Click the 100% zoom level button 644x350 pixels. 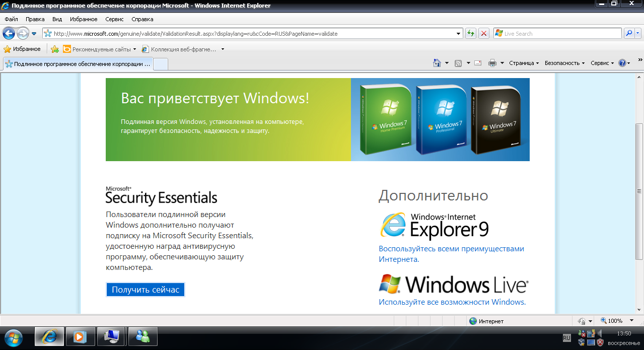(611, 321)
